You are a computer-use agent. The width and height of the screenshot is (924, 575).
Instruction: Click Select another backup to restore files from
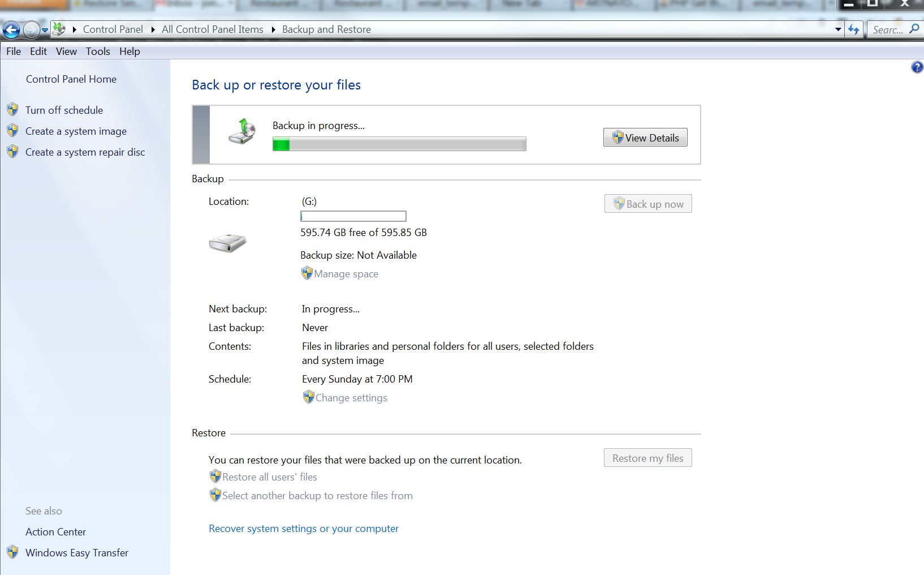coord(317,496)
